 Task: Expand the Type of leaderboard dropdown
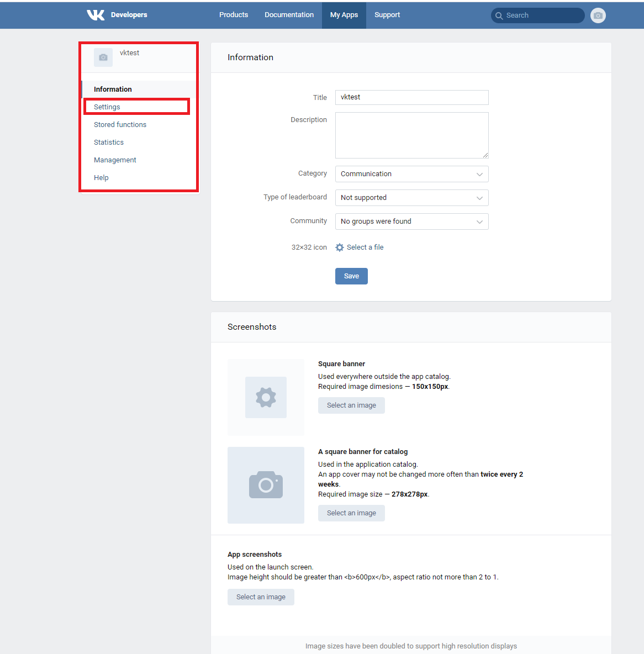[411, 198]
